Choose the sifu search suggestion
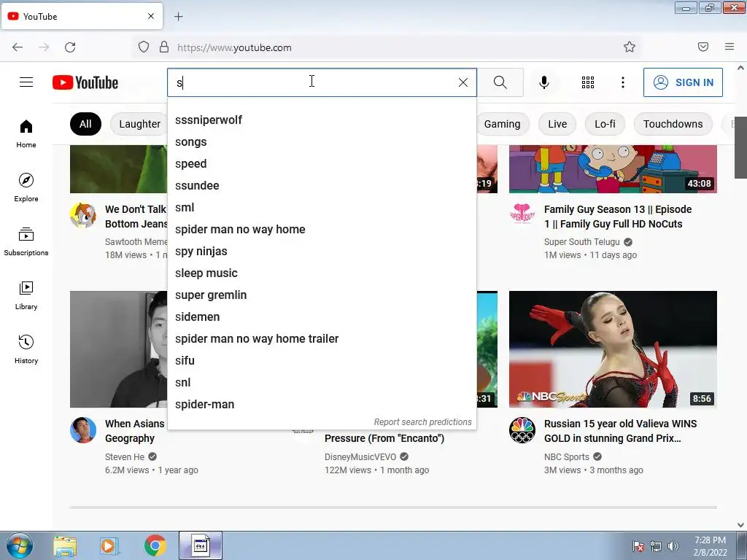Viewport: 747px width, 560px height. (x=322, y=361)
